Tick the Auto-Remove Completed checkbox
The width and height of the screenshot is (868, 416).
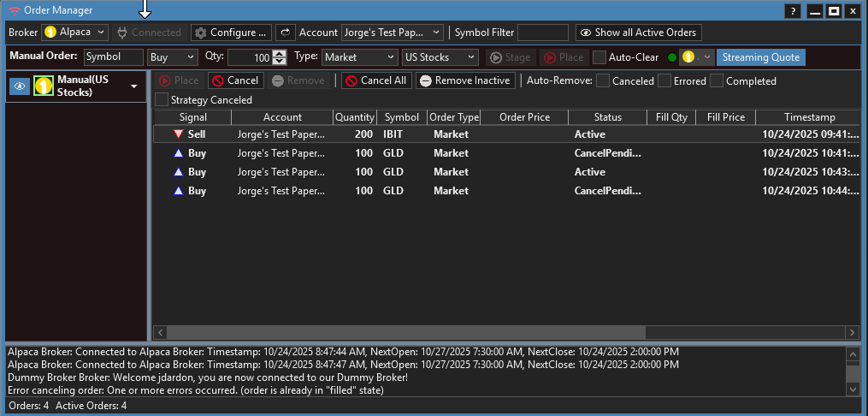pyautogui.click(x=717, y=81)
